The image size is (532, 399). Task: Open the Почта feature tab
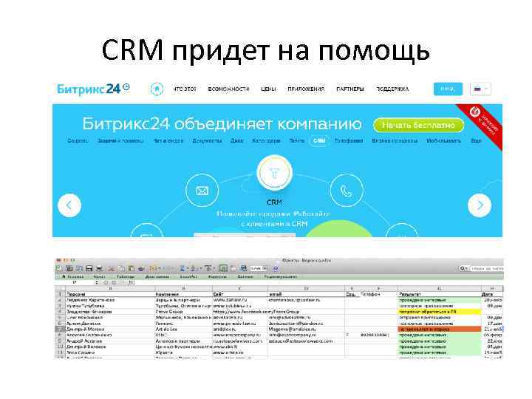[x=296, y=140]
